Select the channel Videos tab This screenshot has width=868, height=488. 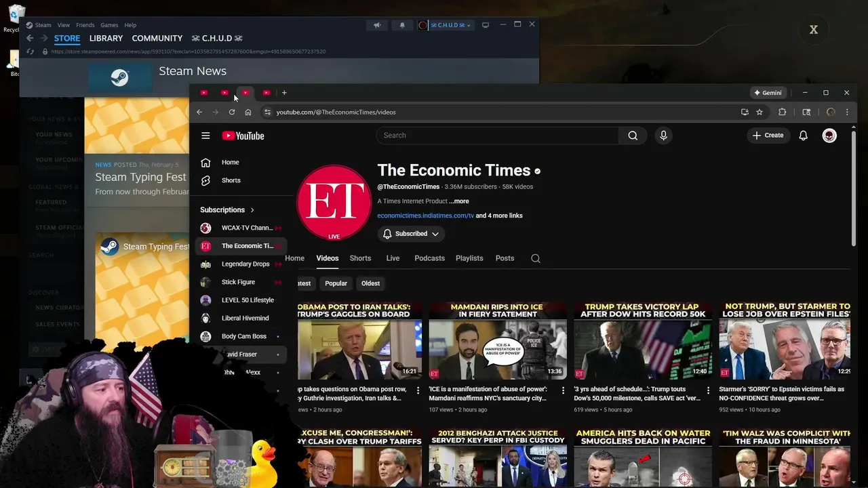tap(328, 258)
